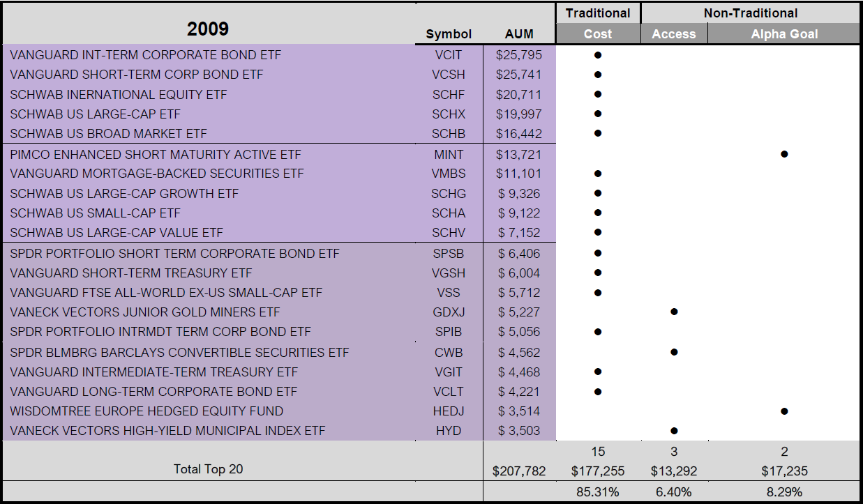This screenshot has width=863, height=504.
Task: Click the 8.29% percentage cell
Action: click(784, 492)
